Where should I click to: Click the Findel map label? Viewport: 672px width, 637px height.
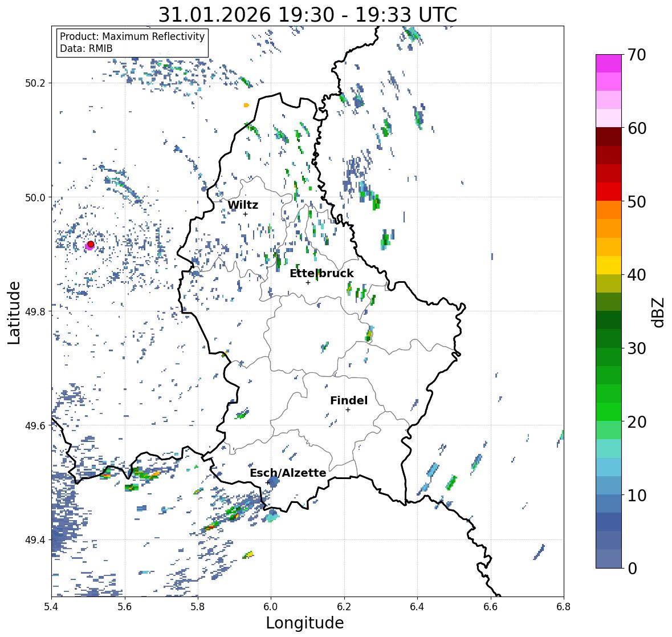[x=349, y=400]
